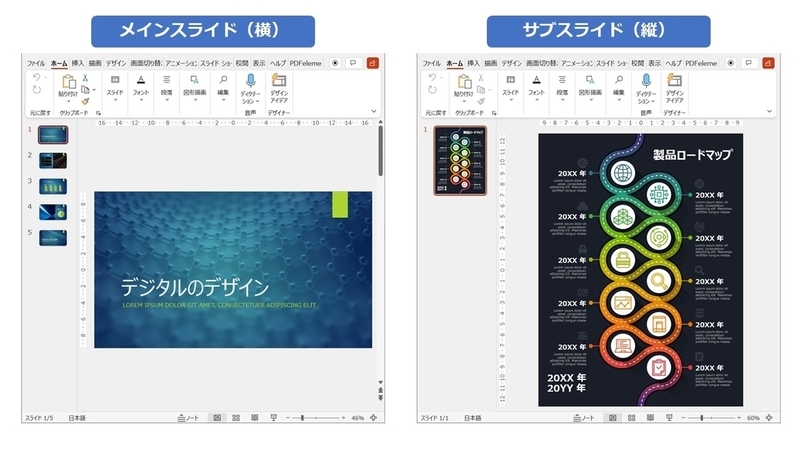Click the record button icon in the main window title row
Image resolution: width=800 pixels, height=450 pixels.
click(x=335, y=63)
